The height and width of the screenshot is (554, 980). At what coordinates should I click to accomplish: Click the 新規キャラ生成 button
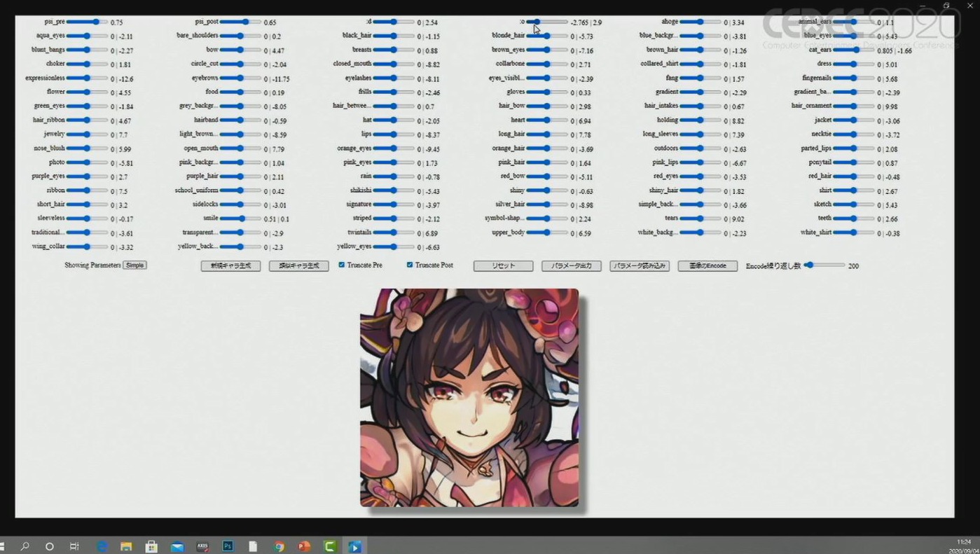tap(230, 266)
